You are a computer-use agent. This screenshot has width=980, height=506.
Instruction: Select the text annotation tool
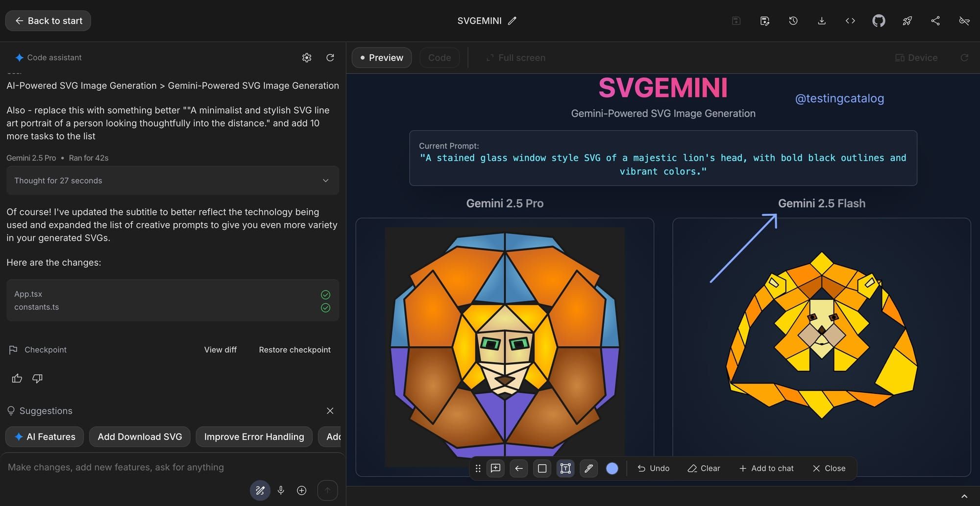tap(565, 468)
